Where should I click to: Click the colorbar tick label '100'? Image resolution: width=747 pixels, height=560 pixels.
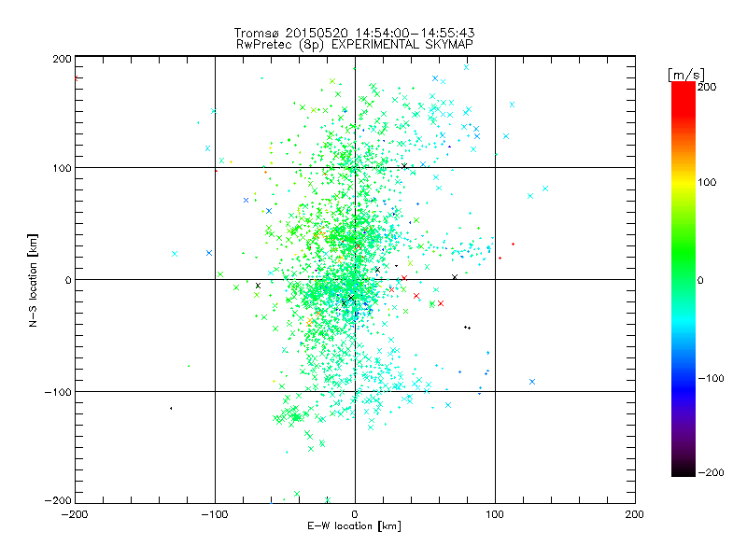click(x=707, y=182)
